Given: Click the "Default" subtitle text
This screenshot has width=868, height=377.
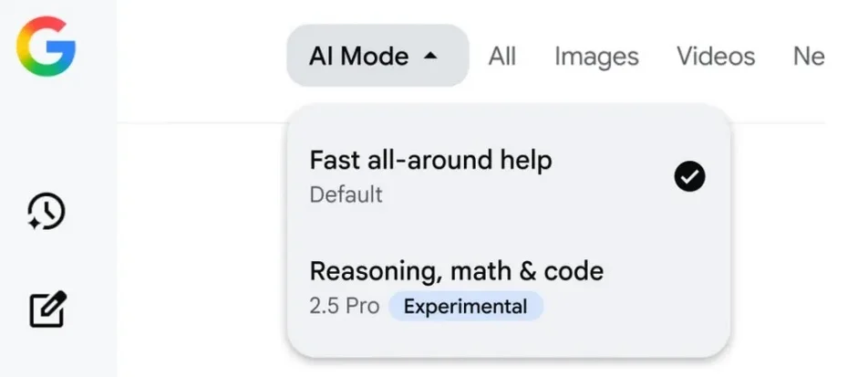Looking at the screenshot, I should [x=346, y=194].
